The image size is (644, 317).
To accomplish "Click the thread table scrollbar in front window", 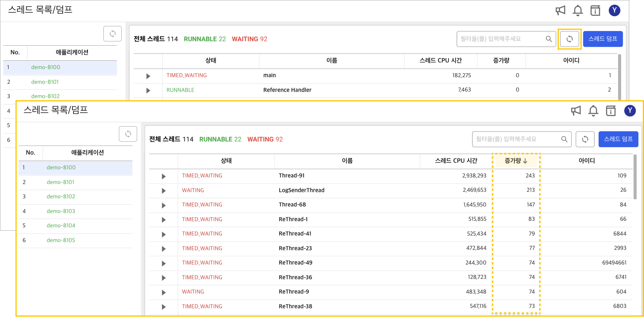I will (x=635, y=177).
